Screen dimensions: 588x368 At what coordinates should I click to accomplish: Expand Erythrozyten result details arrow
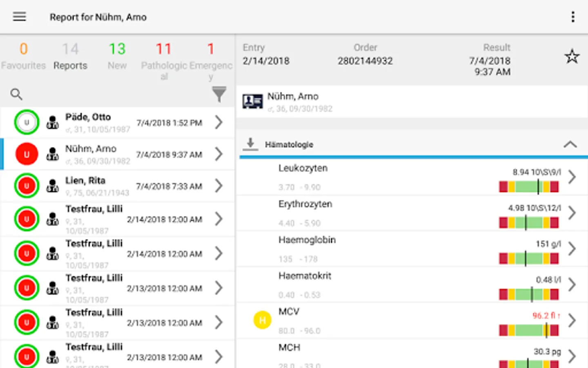point(572,213)
